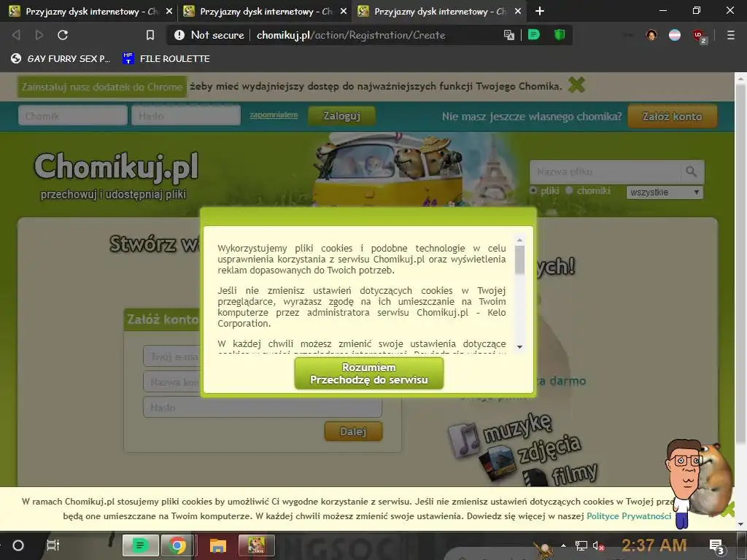Screen dimensions: 747x560
Task: Focus the Hasło registration password field
Action: coord(263,408)
